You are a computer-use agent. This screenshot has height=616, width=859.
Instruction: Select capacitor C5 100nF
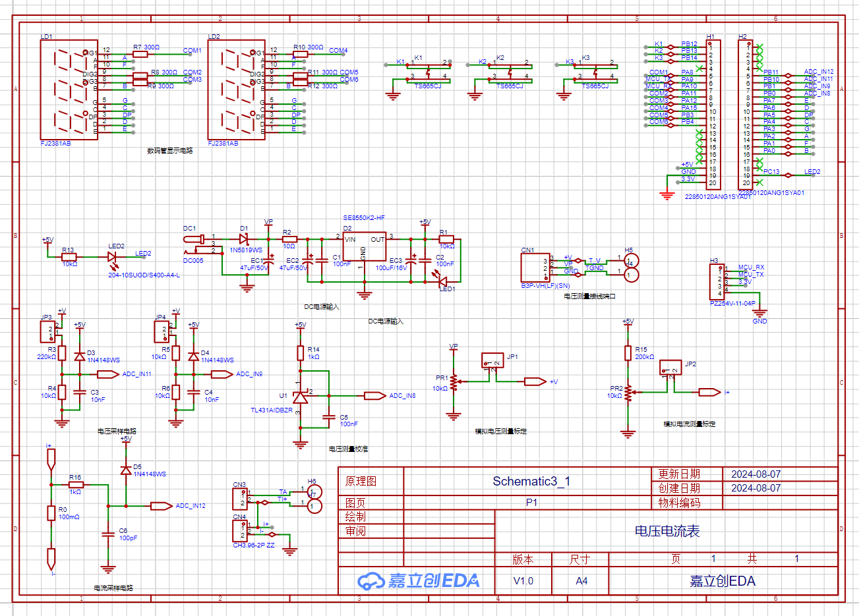click(329, 416)
